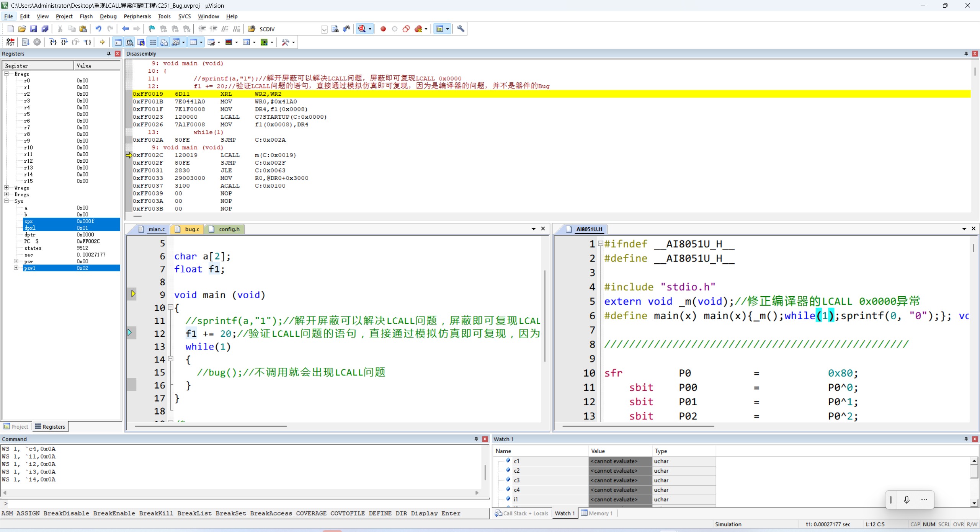The height and width of the screenshot is (532, 980).
Task: Reset the CPU with the RST icon
Action: pyautogui.click(x=10, y=42)
